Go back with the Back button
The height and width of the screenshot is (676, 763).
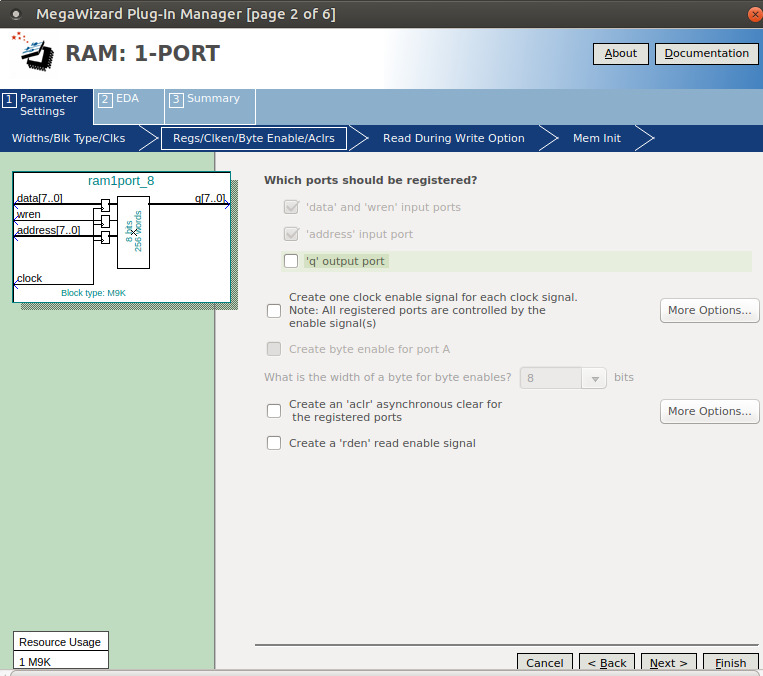pos(607,663)
